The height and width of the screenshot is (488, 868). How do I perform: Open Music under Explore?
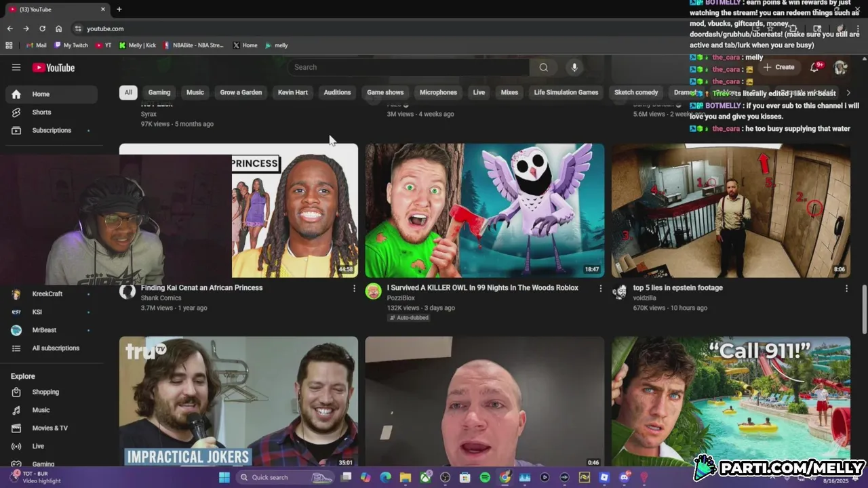51,410
